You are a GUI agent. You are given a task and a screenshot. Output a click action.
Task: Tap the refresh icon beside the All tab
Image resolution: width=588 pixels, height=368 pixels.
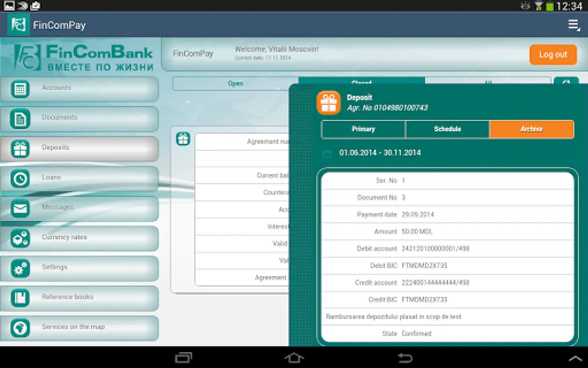[x=566, y=81]
